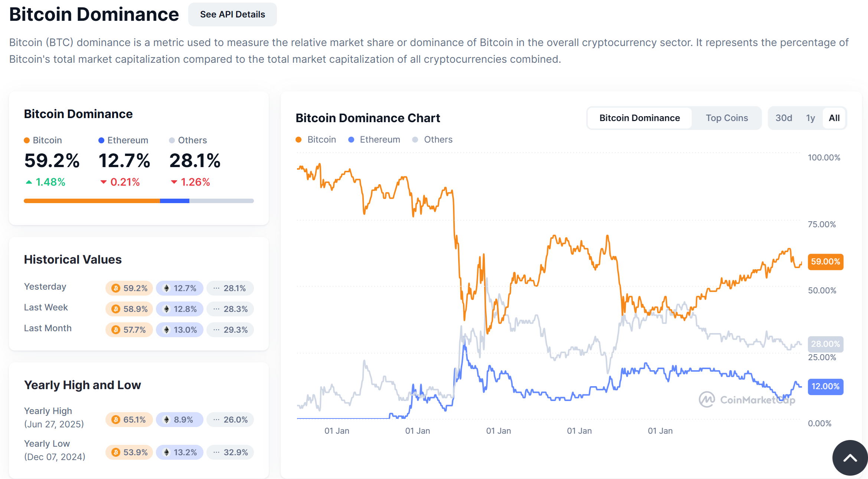
Task: Click the Ethereum icon in Yearly Low row
Action: (167, 452)
